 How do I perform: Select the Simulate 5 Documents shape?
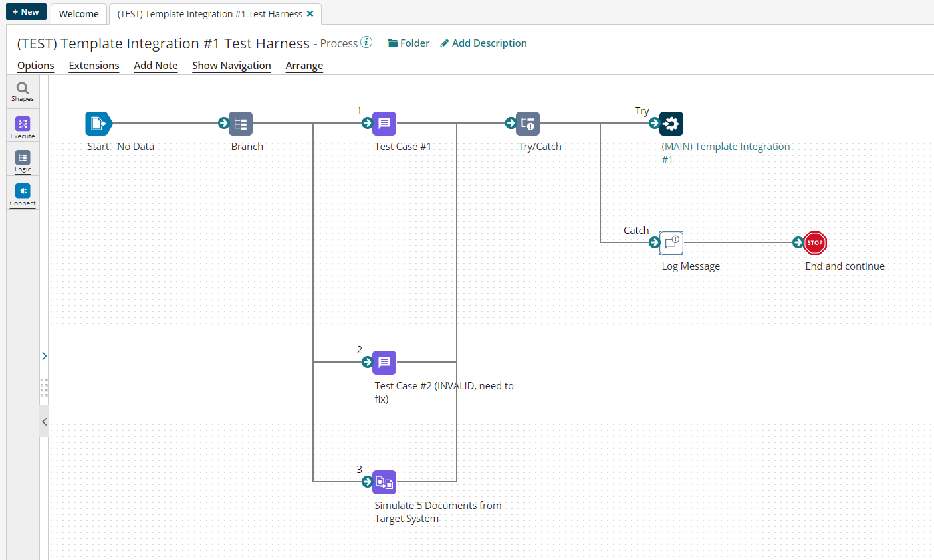pyautogui.click(x=384, y=482)
